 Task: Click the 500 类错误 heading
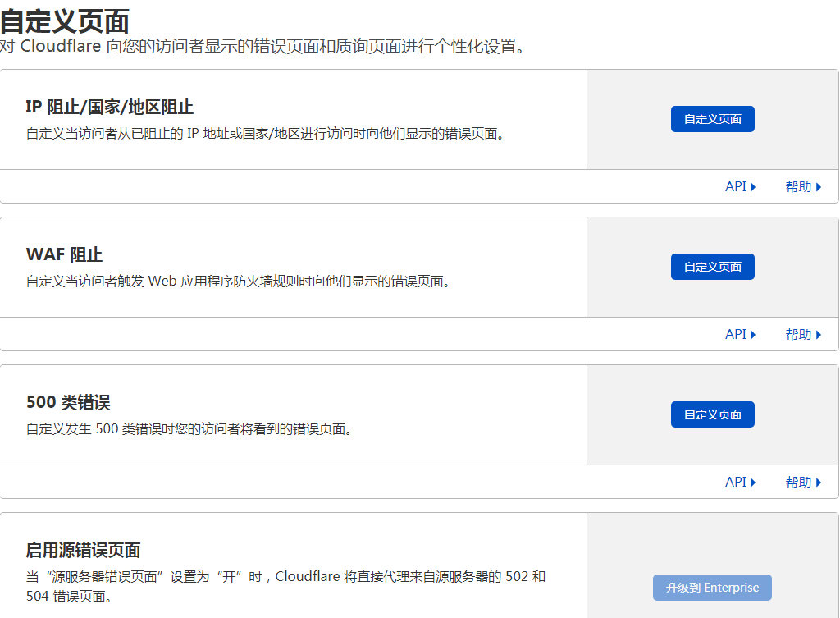click(x=68, y=403)
